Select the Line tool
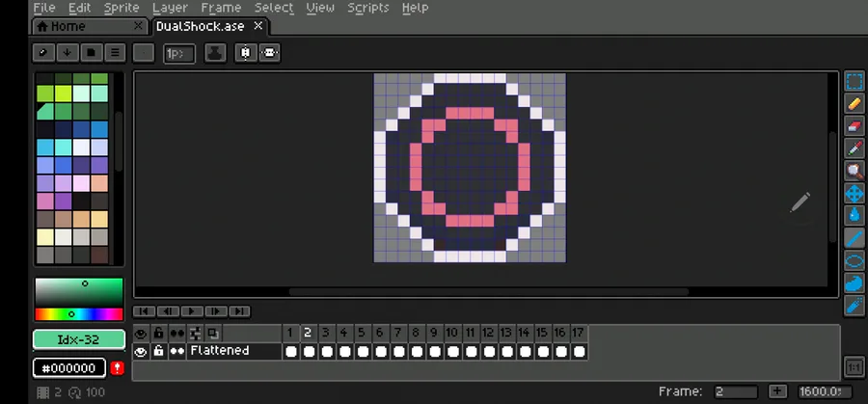The image size is (868, 404). (x=854, y=238)
